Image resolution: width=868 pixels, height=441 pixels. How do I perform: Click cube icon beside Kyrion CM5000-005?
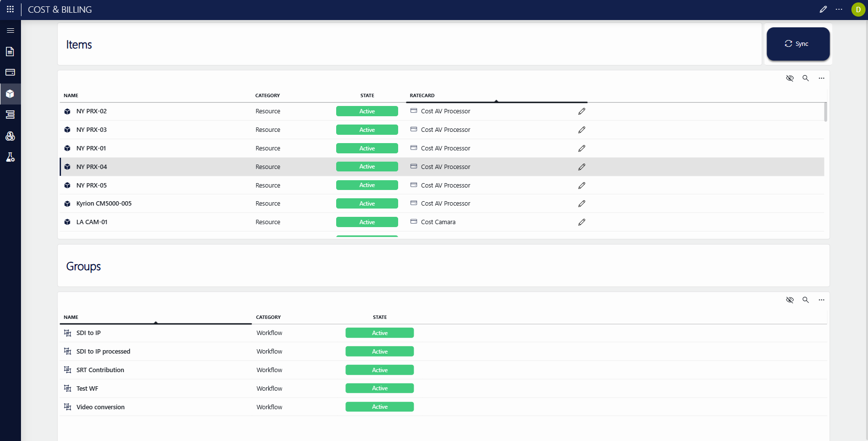[x=67, y=204]
